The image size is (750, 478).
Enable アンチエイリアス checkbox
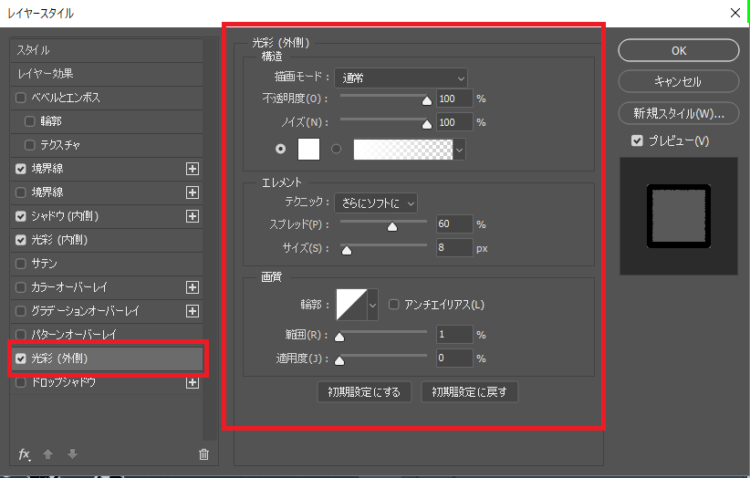tap(394, 304)
